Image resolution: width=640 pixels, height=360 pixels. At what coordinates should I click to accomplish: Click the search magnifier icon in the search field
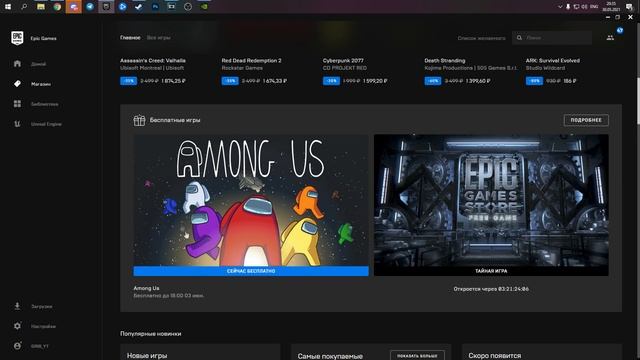click(x=519, y=38)
